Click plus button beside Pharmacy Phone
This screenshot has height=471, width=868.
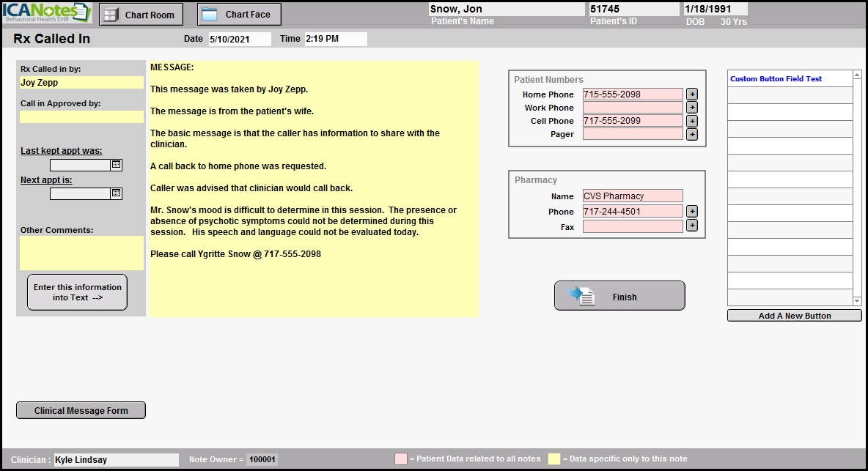pyautogui.click(x=692, y=212)
